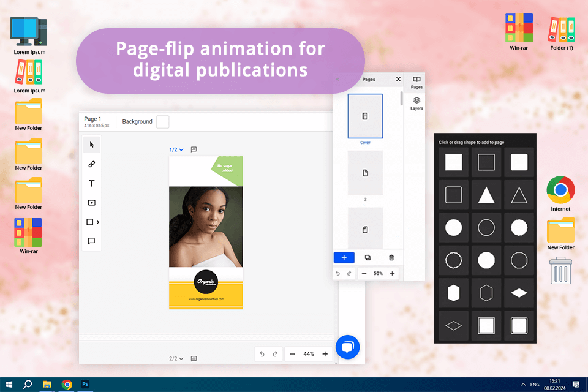Click the note icon beside 2/2
588x392 pixels.
[194, 358]
